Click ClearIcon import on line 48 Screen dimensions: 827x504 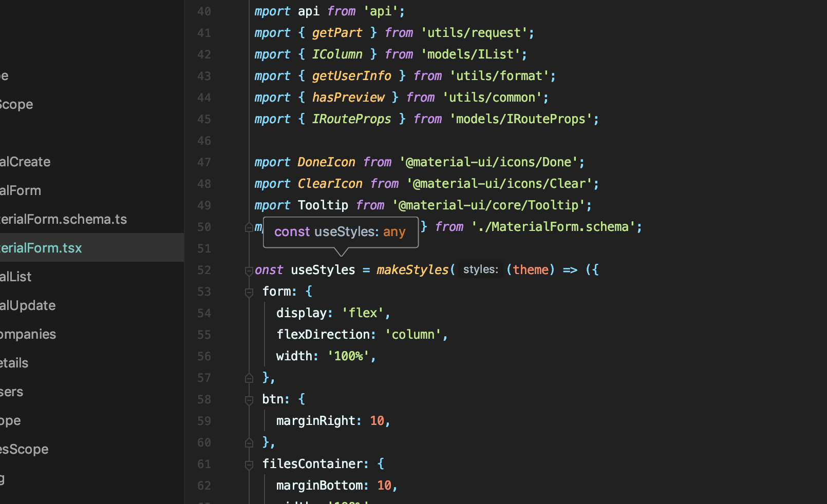coord(330,184)
